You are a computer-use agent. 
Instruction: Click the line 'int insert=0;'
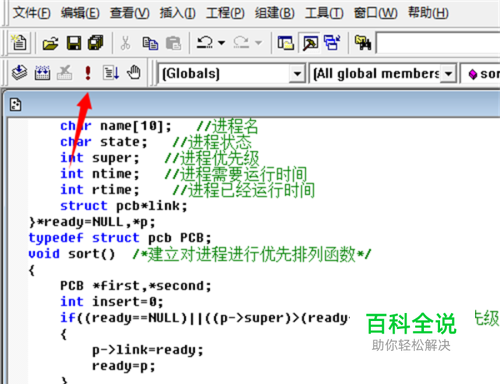pyautogui.click(x=112, y=302)
